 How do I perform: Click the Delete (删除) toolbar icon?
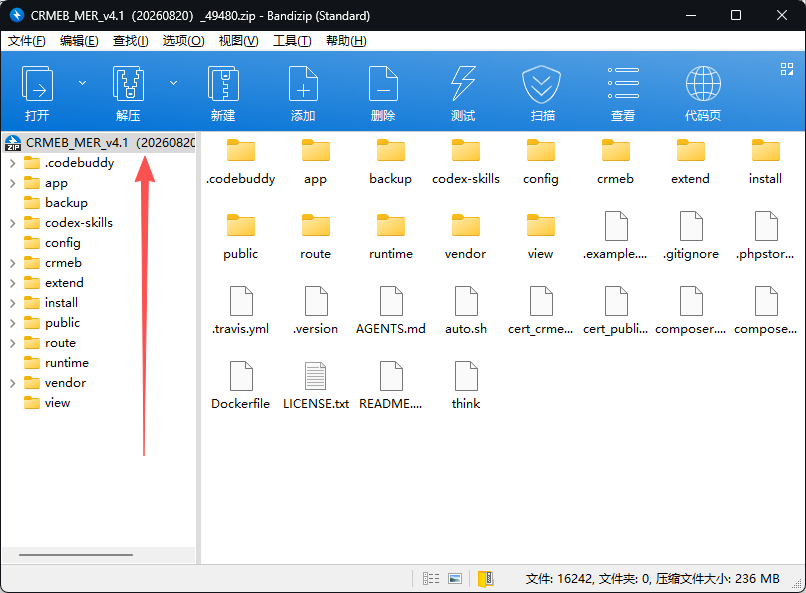(383, 84)
